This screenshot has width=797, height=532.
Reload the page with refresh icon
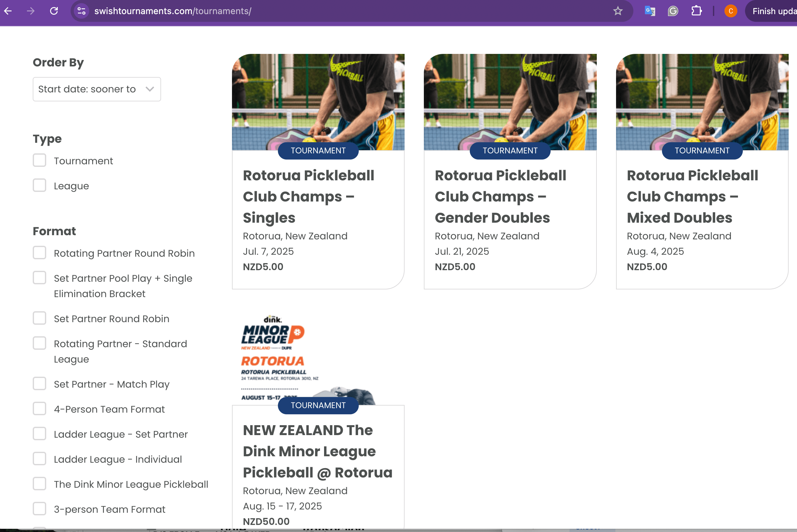[54, 11]
